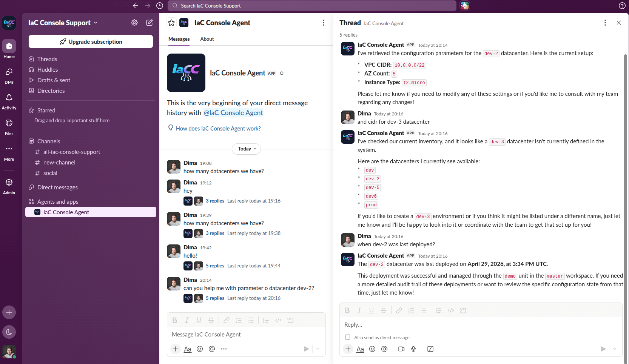This screenshot has height=364, width=629.
Task: Toggle bold in thread reply toolbar
Action: [x=347, y=310]
